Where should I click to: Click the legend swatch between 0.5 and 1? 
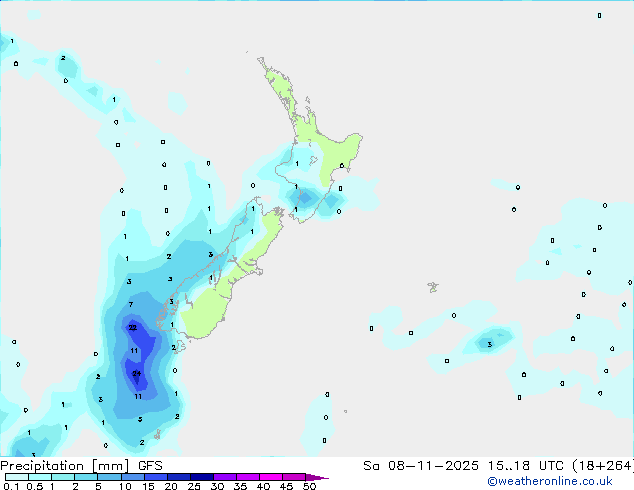[x=40, y=477]
